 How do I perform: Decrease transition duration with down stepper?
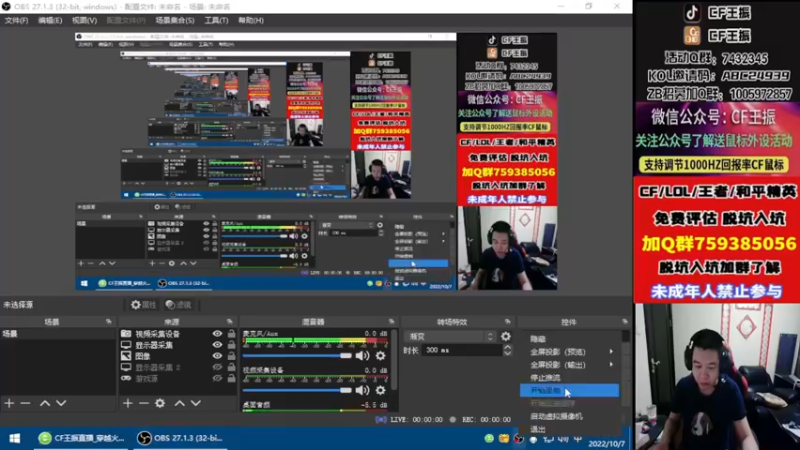[x=507, y=353]
